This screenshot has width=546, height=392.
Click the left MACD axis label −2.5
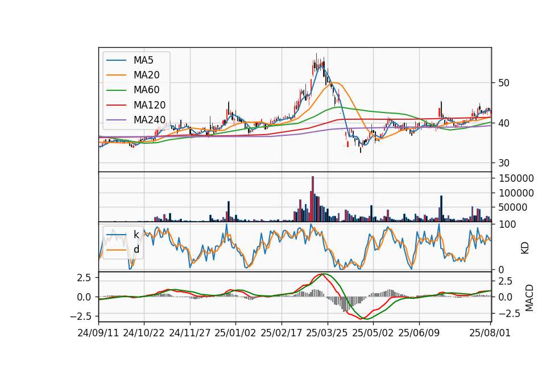(81, 316)
